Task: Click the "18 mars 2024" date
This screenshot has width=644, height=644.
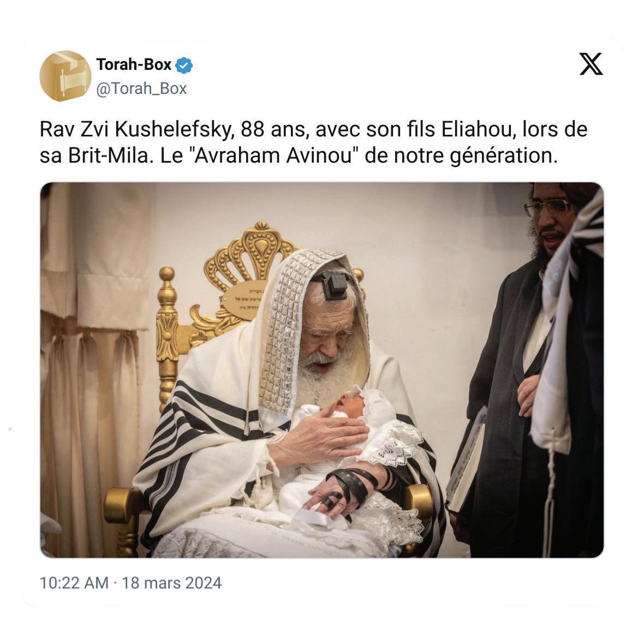Action: [172, 583]
